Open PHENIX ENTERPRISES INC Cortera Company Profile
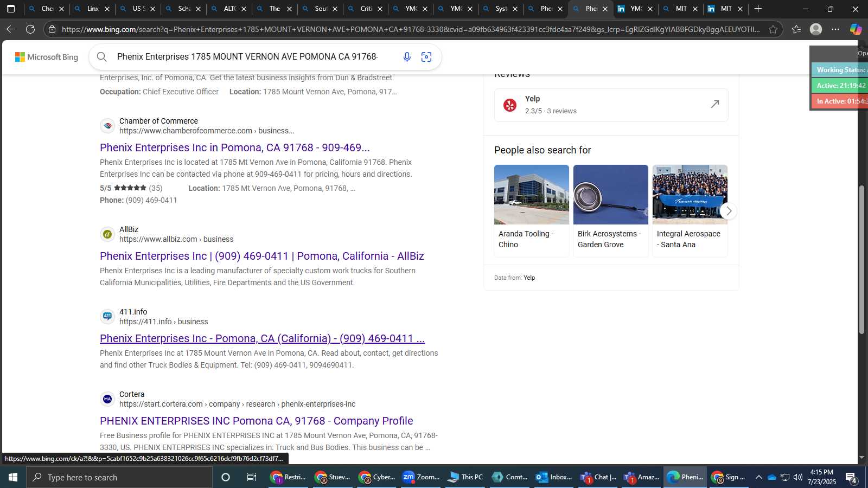 [257, 421]
